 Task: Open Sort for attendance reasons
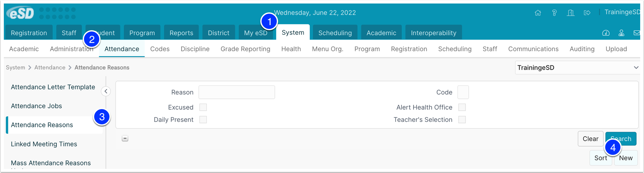pos(601,158)
